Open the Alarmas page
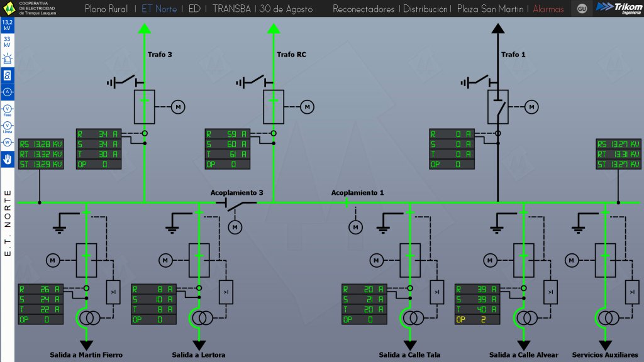The height and width of the screenshot is (362, 644). [x=548, y=9]
